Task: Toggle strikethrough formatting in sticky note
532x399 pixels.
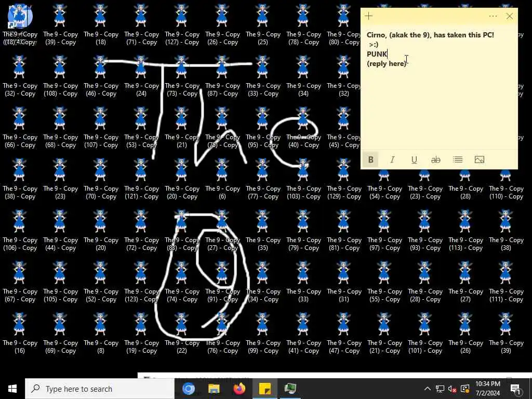Action: click(x=436, y=159)
